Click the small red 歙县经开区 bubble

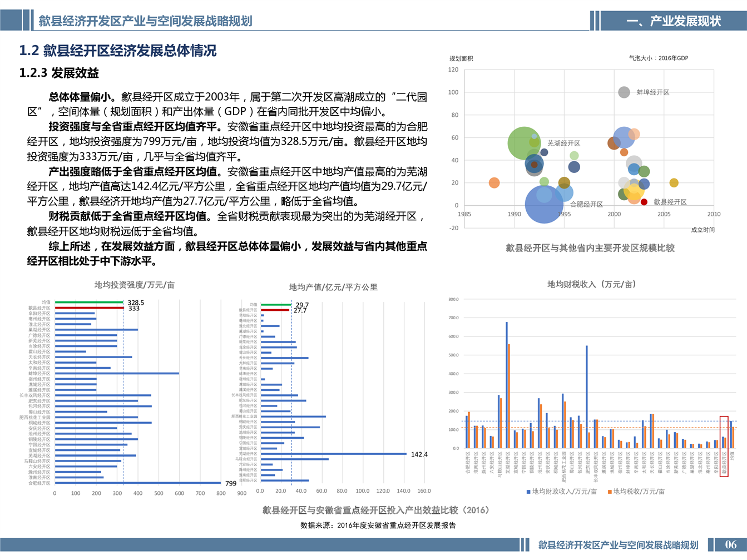(644, 202)
